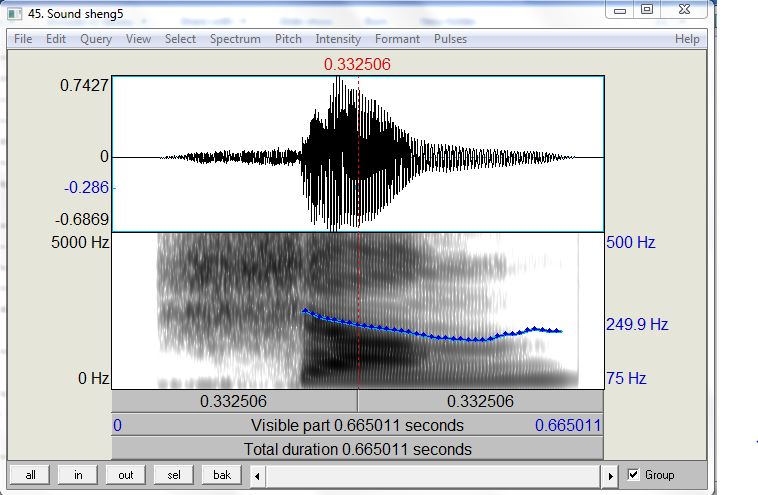
Task: Play the Visible part 0.665011 seconds bar
Action: [x=357, y=425]
